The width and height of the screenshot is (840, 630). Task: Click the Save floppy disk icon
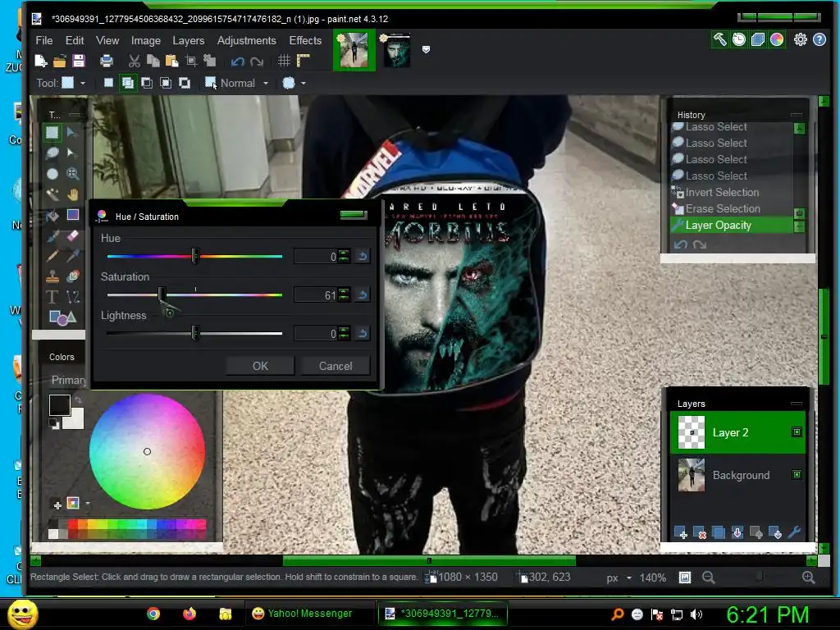[x=79, y=61]
